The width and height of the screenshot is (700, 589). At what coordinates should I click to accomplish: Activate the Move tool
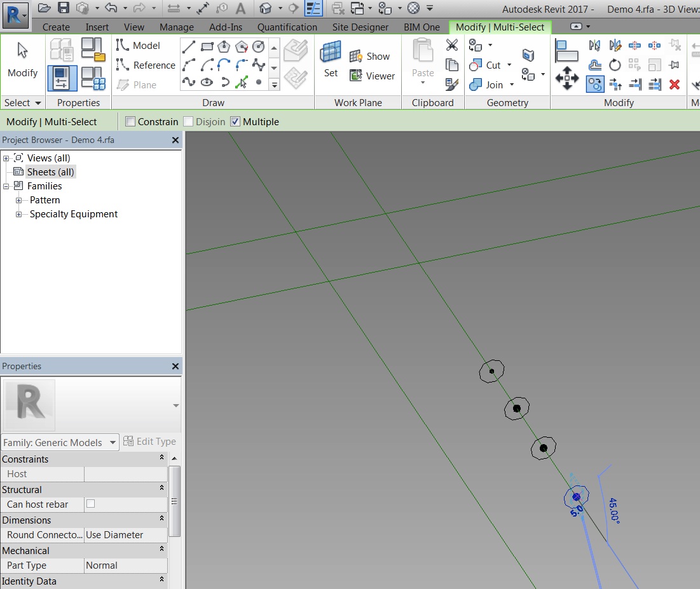567,79
